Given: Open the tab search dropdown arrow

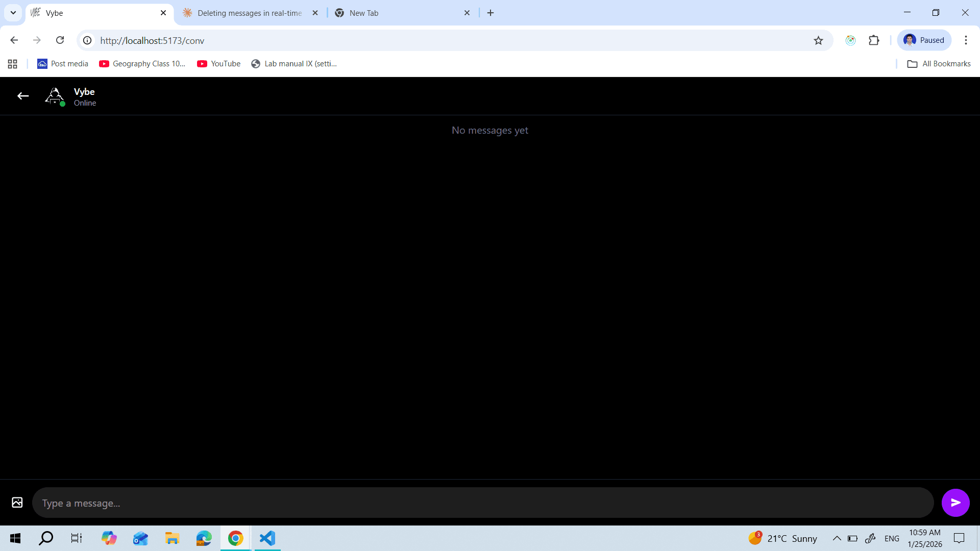Looking at the screenshot, I should 13,13.
